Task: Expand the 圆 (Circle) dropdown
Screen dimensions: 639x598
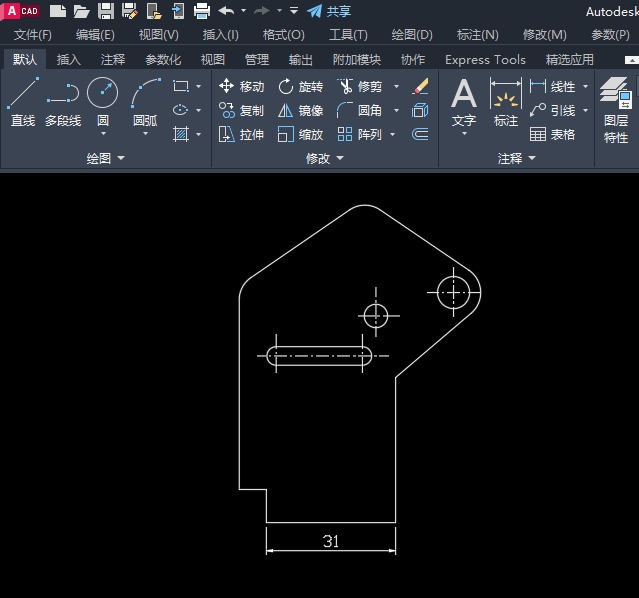Action: 102,133
